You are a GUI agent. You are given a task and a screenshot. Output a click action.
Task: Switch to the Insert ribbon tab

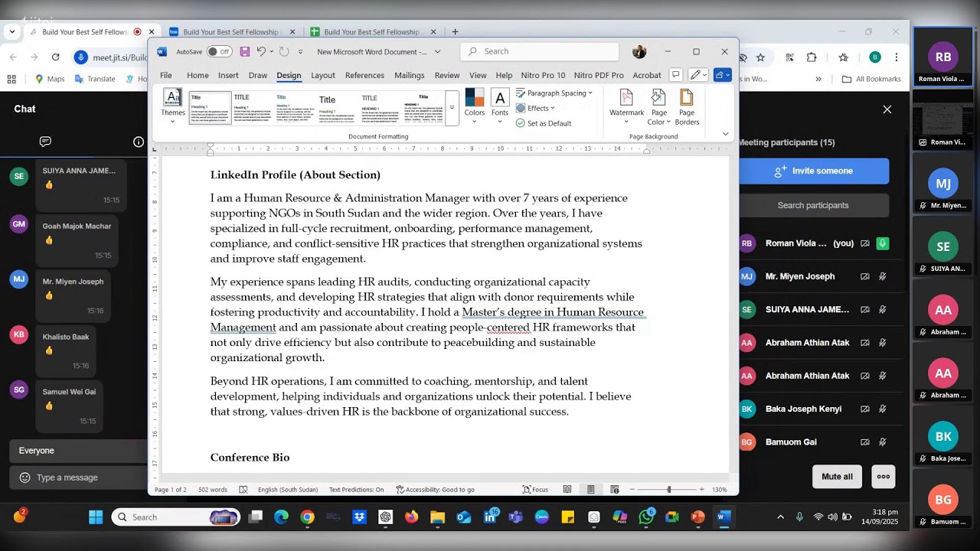pos(228,75)
